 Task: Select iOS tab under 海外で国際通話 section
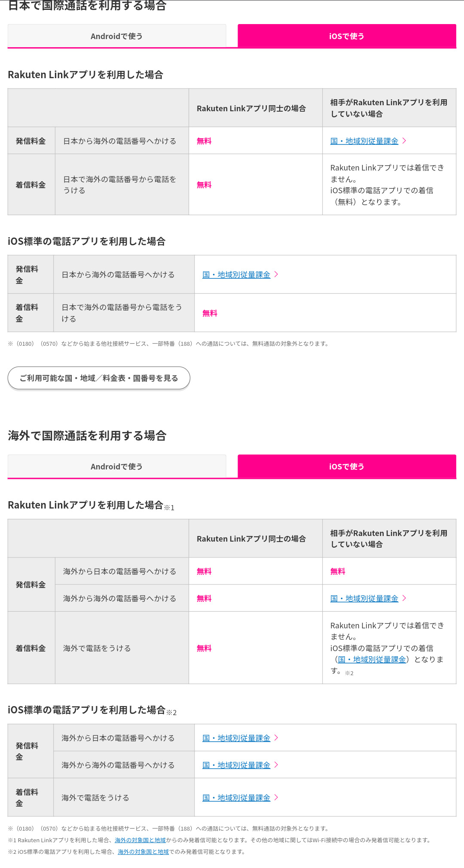[347, 466]
